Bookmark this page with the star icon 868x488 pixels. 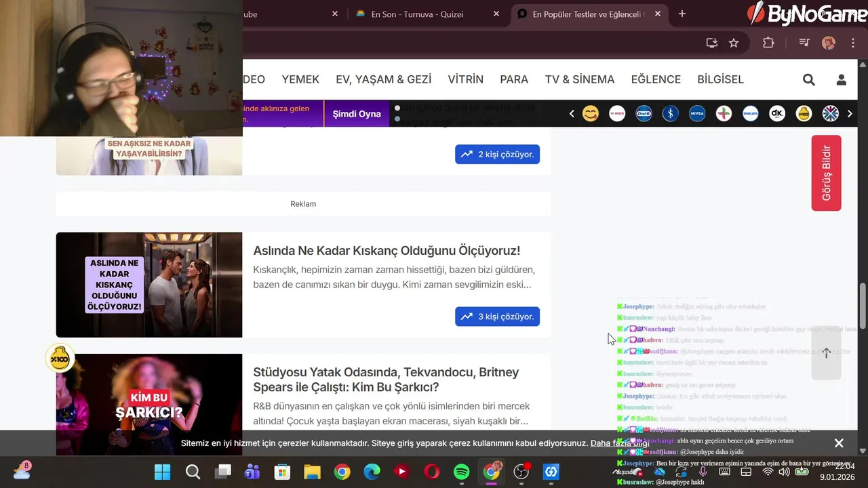pyautogui.click(x=734, y=43)
